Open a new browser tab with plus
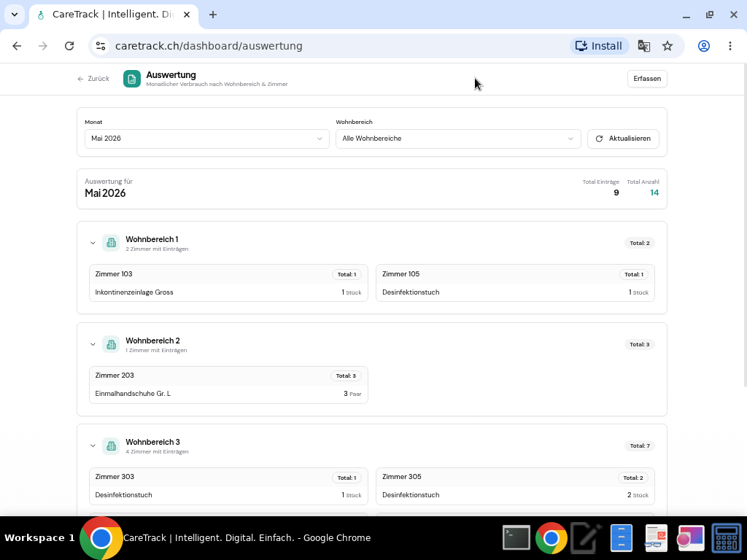 tap(213, 15)
